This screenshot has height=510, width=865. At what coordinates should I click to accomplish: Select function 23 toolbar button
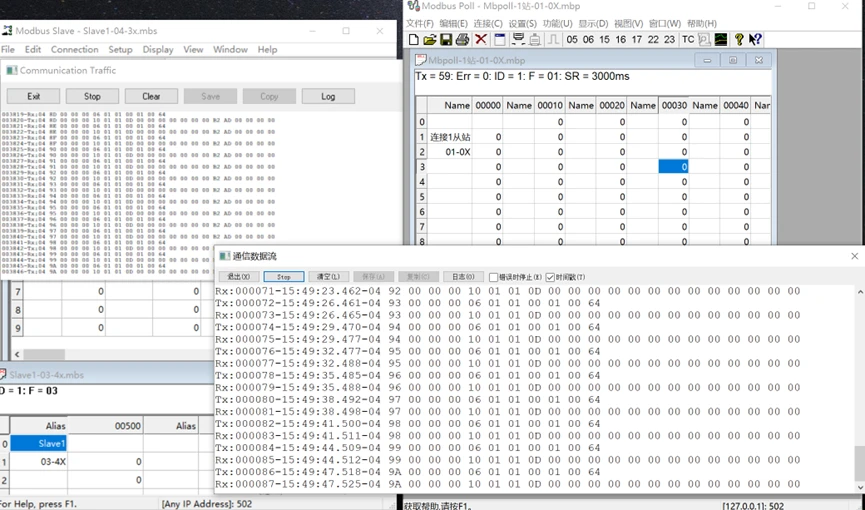[x=669, y=39]
